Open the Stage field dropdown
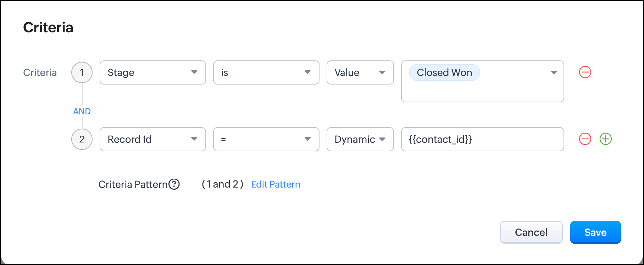Screen dimensions: 644x265 pos(153,72)
